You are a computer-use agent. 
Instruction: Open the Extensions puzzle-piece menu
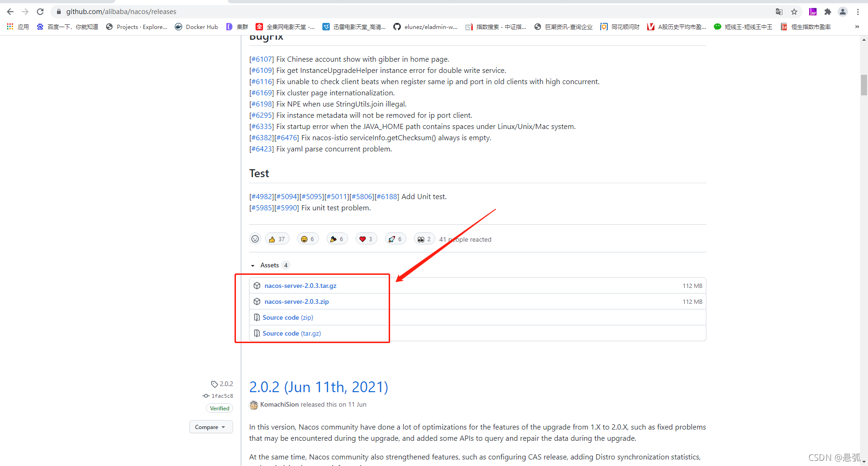[x=828, y=12]
